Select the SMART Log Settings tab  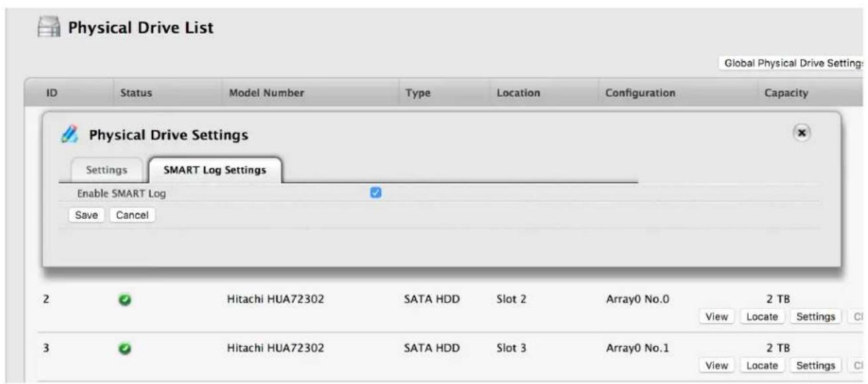tap(215, 170)
